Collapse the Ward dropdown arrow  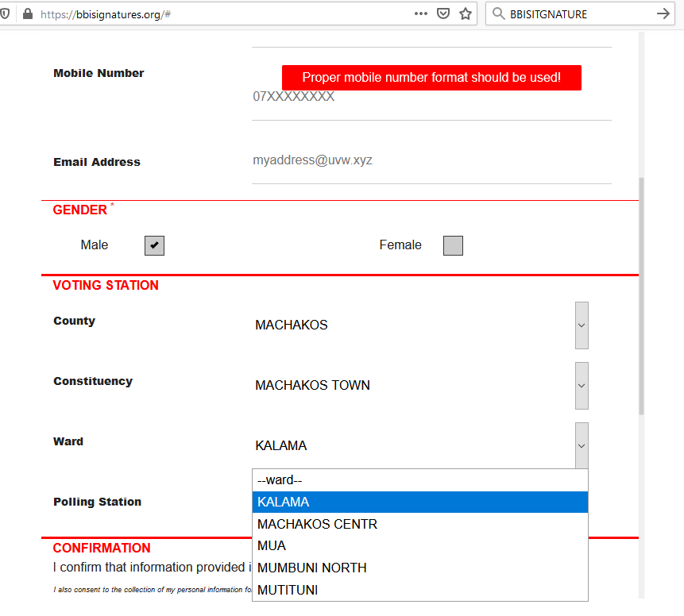tap(582, 446)
